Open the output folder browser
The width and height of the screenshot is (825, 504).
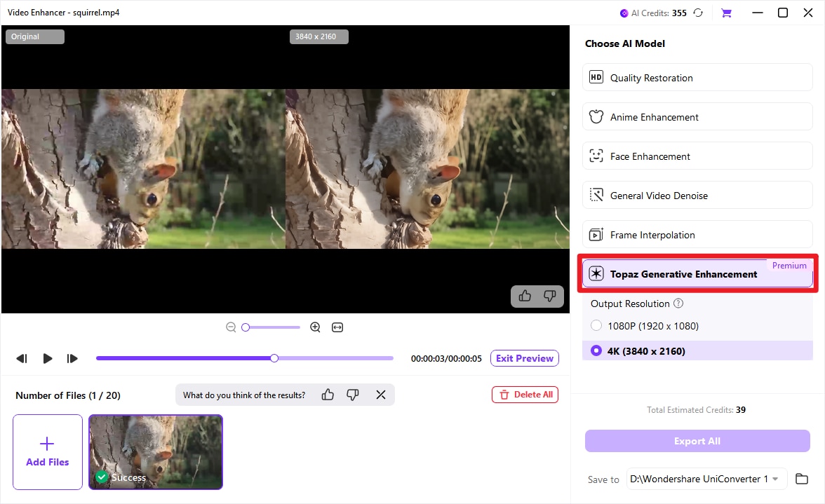801,479
